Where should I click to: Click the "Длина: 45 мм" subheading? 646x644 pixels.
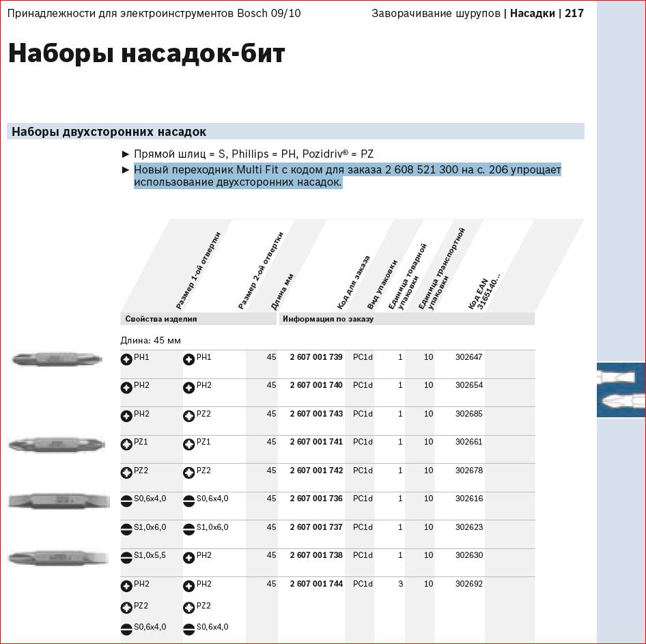(x=150, y=340)
